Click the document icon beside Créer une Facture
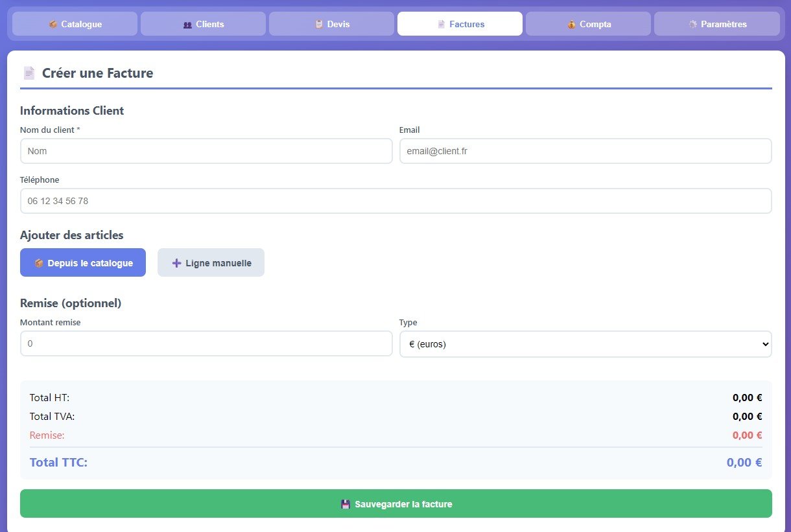 pos(29,73)
